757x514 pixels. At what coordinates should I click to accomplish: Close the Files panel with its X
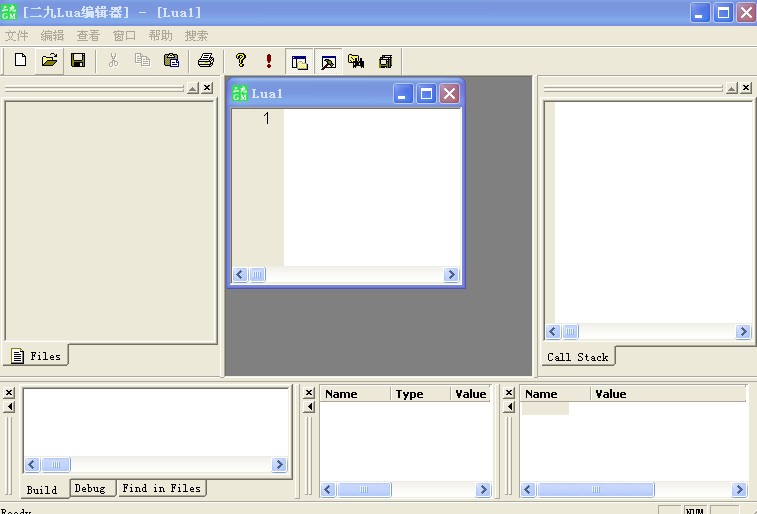[207, 88]
